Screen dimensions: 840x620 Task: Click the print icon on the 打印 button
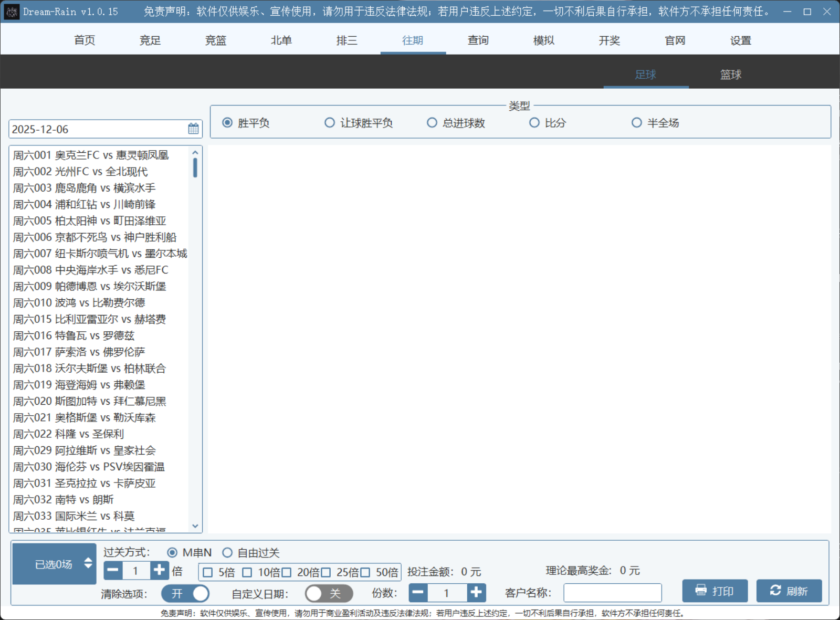tap(700, 590)
